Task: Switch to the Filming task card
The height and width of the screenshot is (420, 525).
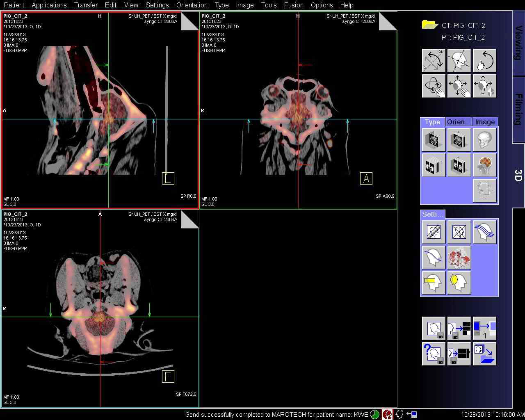Action: [x=518, y=110]
